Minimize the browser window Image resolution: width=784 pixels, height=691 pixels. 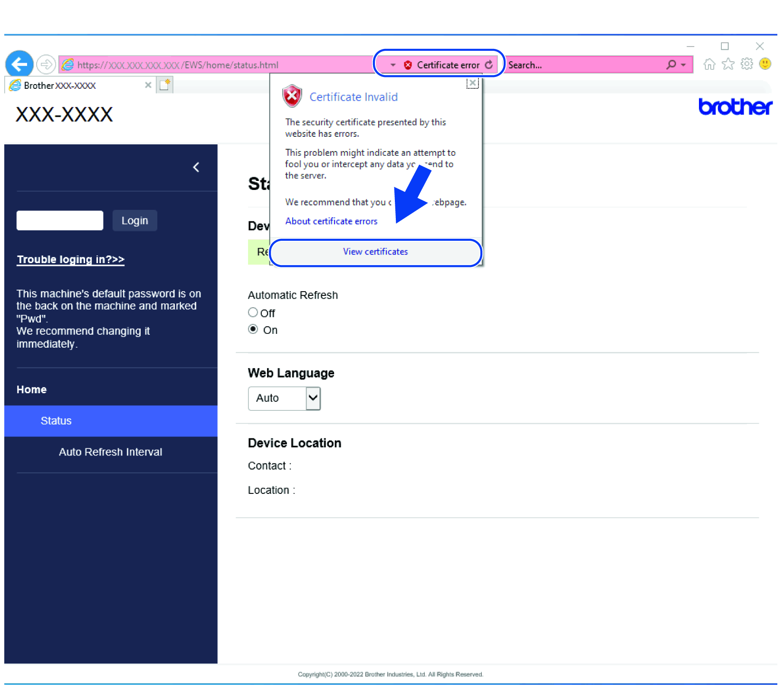point(690,47)
